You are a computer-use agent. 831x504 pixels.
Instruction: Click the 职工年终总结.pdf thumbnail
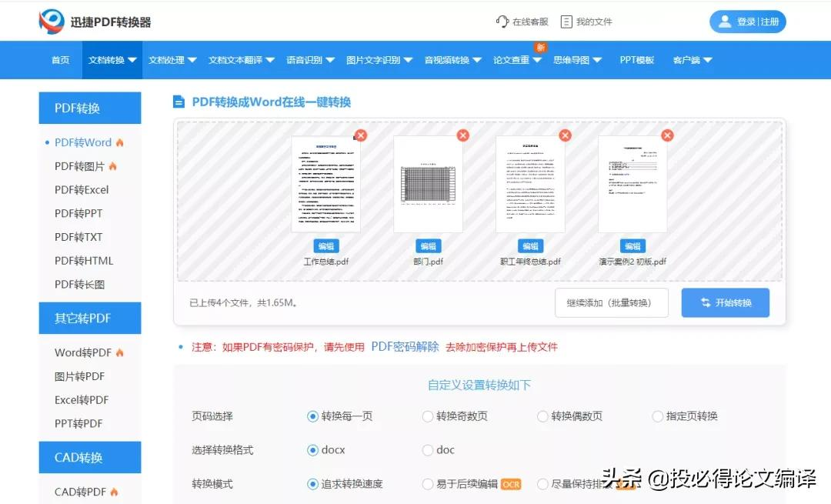pos(530,183)
